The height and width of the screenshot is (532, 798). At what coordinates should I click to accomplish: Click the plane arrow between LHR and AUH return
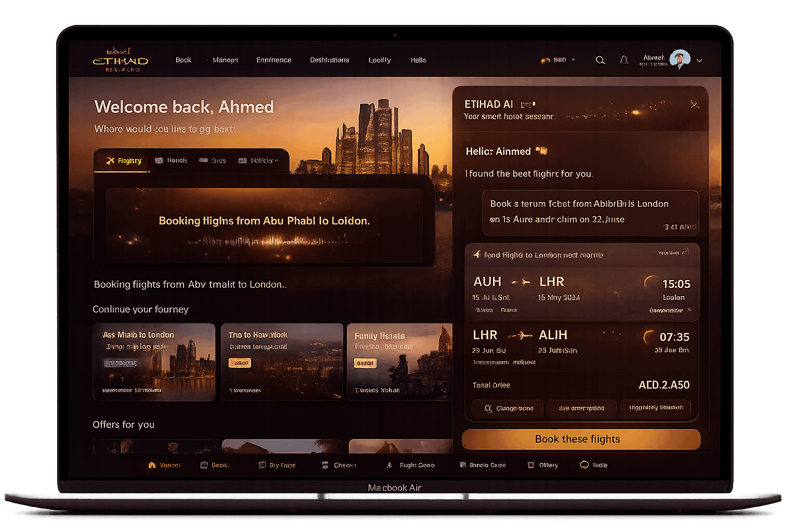(x=520, y=336)
